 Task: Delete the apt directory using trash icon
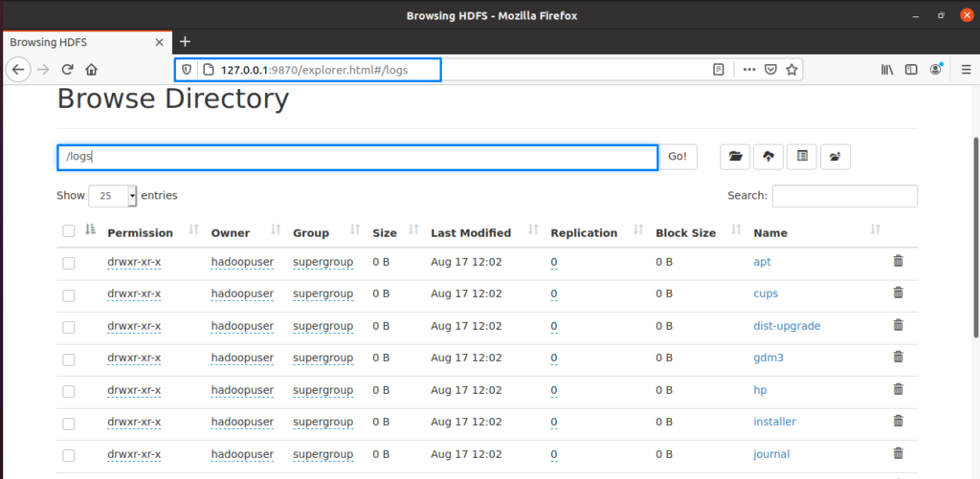pyautogui.click(x=898, y=261)
